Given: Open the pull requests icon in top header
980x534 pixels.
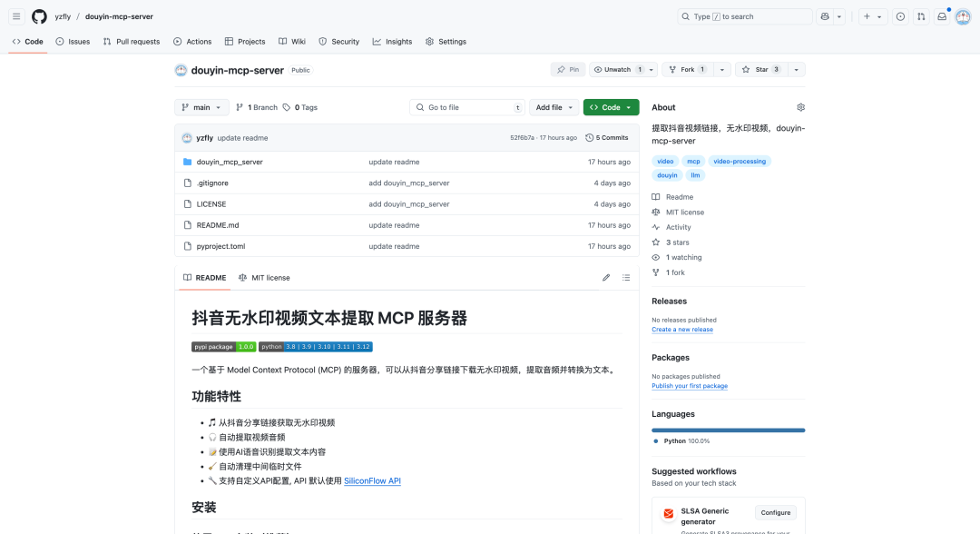Looking at the screenshot, I should pos(921,17).
